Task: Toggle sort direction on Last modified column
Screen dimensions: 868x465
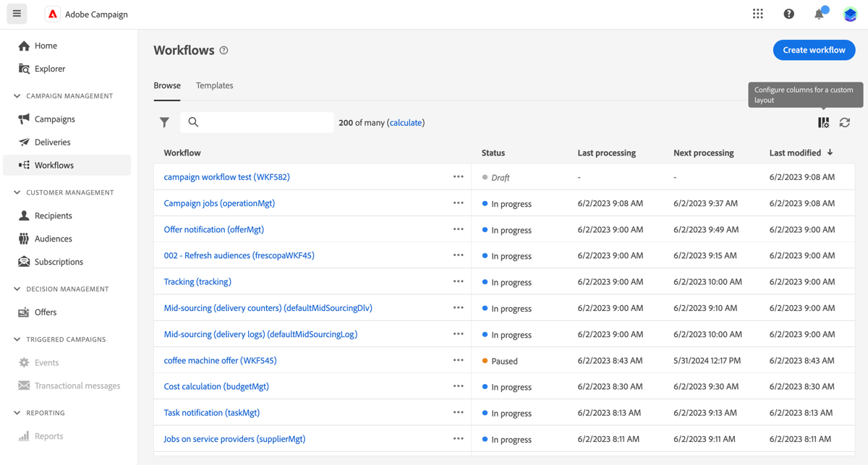Action: click(x=830, y=153)
